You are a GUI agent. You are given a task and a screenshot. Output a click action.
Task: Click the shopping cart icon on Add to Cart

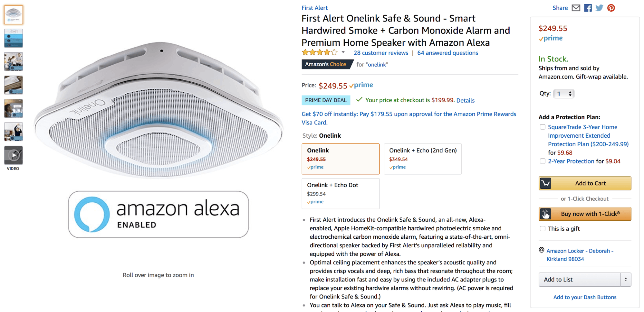point(546,183)
